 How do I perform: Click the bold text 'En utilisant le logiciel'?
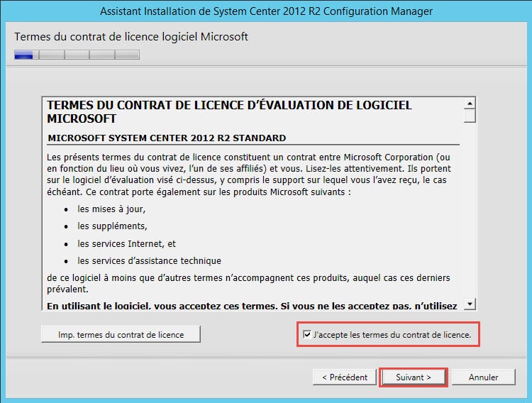point(98,306)
